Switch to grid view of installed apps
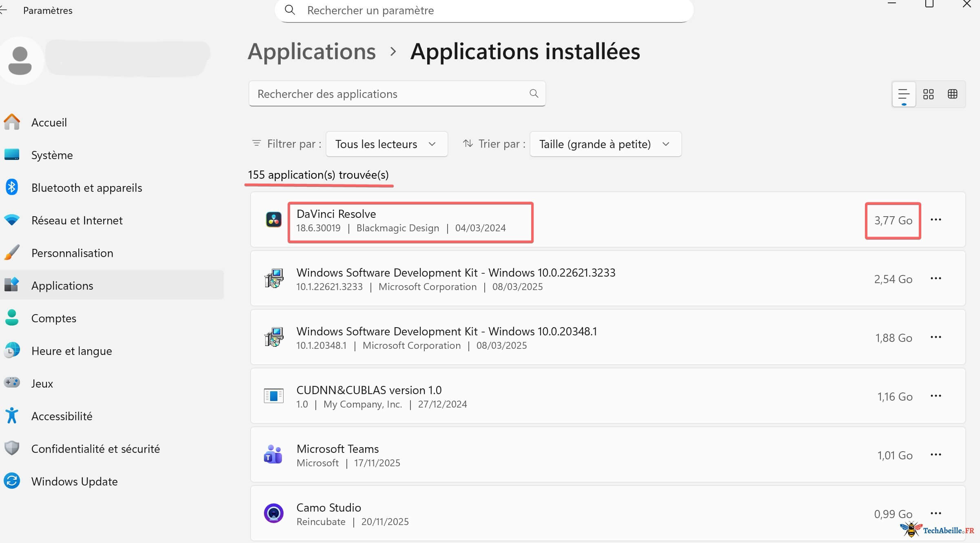The height and width of the screenshot is (543, 980). pyautogui.click(x=928, y=94)
